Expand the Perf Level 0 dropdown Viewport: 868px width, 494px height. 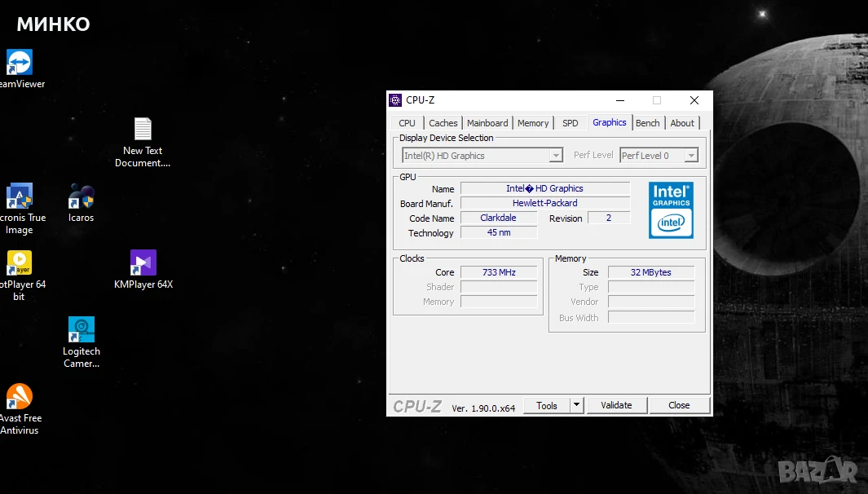[691, 156]
